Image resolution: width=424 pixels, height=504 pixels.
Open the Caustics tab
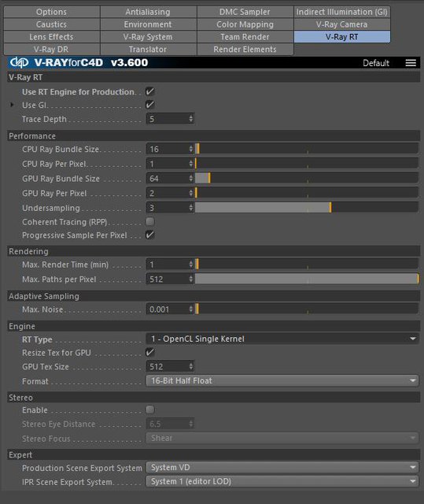(52, 24)
